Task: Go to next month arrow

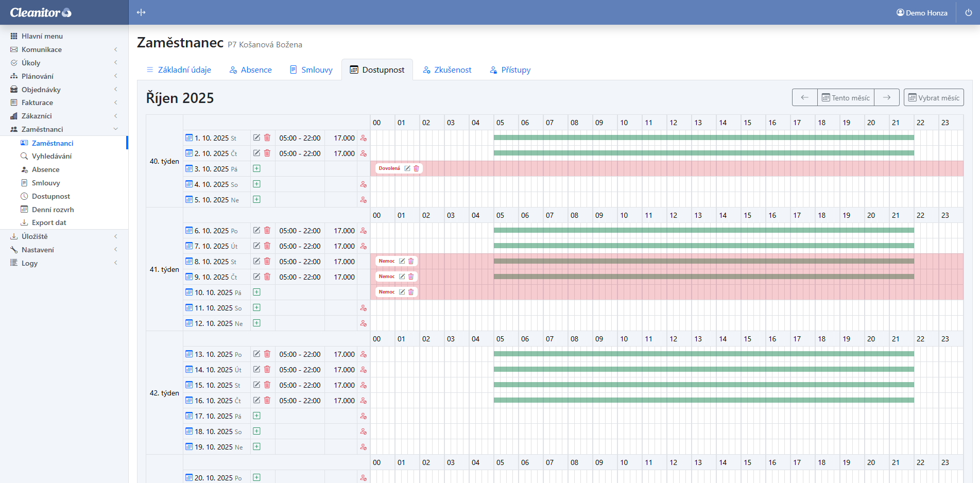Action: tap(887, 97)
